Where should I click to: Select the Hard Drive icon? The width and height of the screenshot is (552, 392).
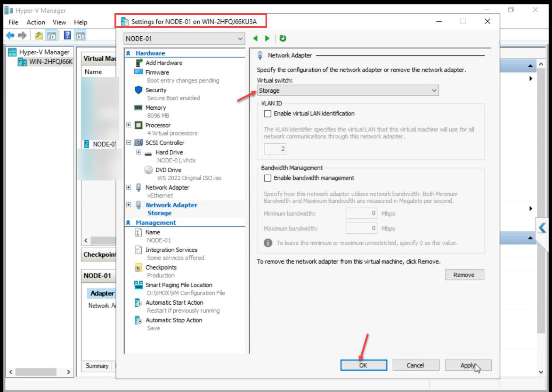click(x=148, y=153)
